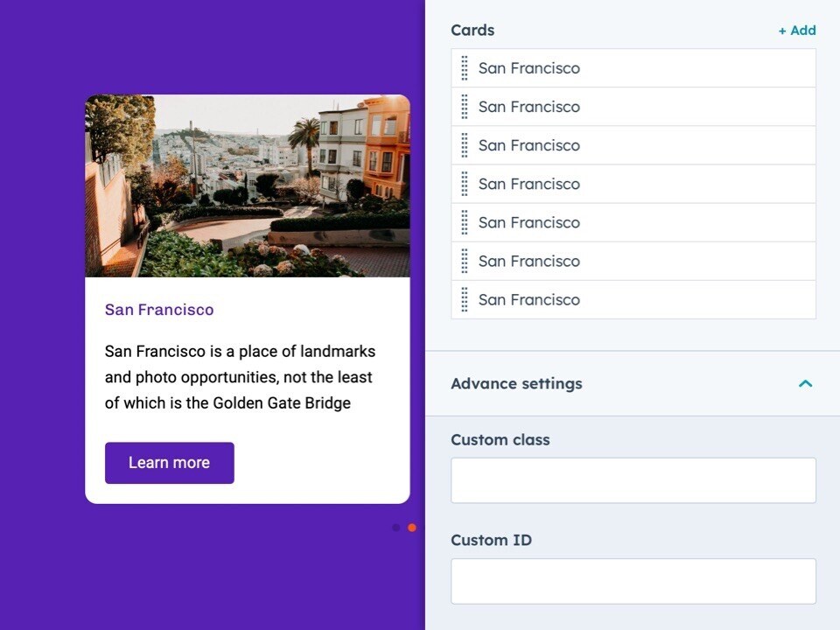The width and height of the screenshot is (840, 630).
Task: Focus the Custom class input field
Action: (x=633, y=480)
